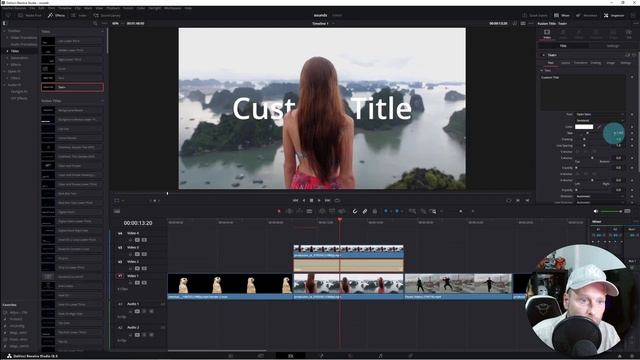Select the title clip on timeline
The width and height of the screenshot is (640, 360).
pos(348,266)
